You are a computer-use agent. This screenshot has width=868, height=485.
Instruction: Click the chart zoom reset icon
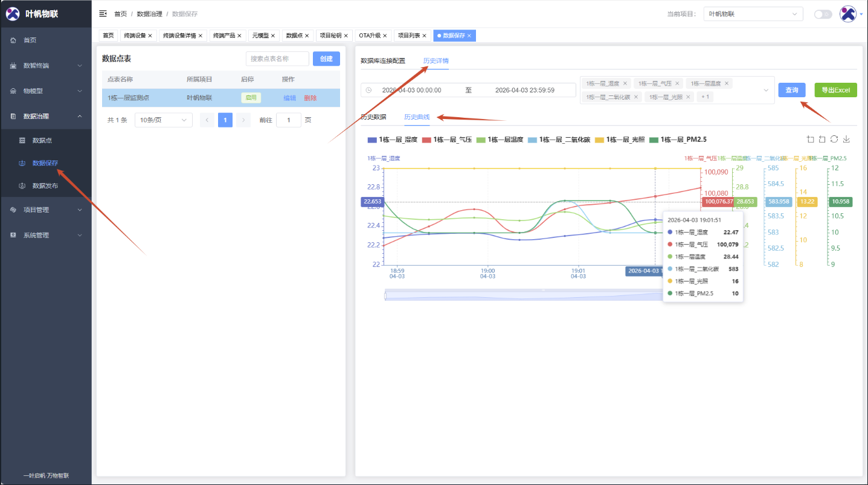[822, 140]
